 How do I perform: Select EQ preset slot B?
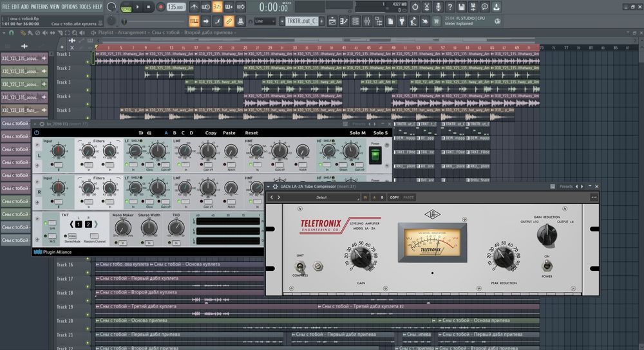[x=175, y=133]
